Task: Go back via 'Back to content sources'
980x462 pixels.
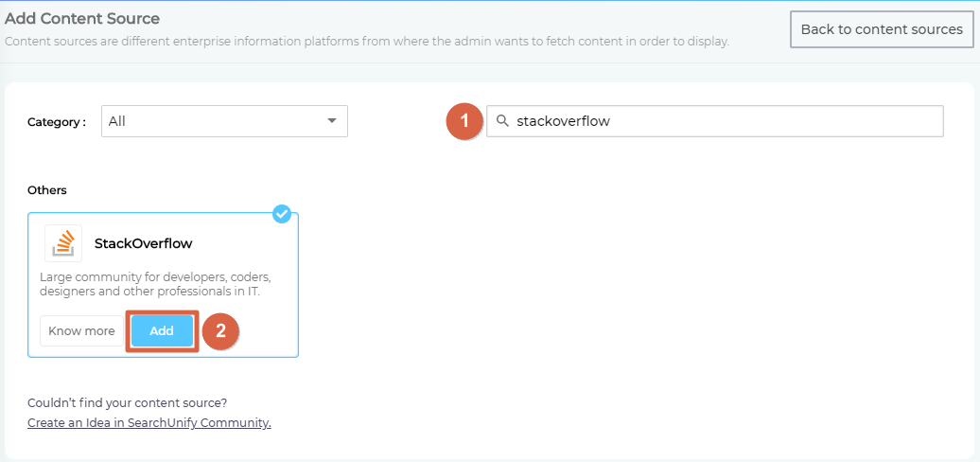Action: 881,29
